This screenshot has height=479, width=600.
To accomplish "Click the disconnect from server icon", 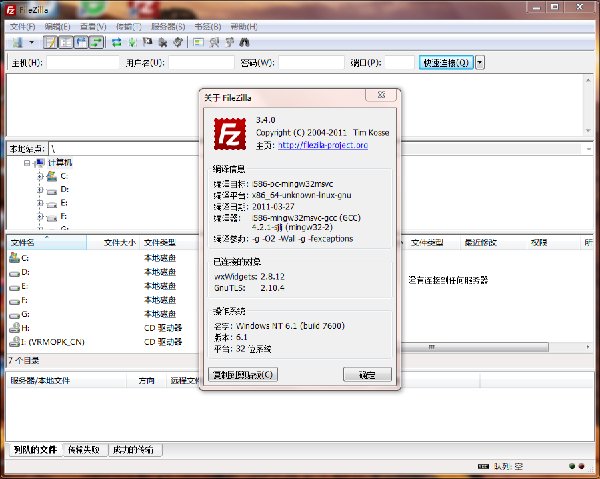I will click(x=163, y=42).
